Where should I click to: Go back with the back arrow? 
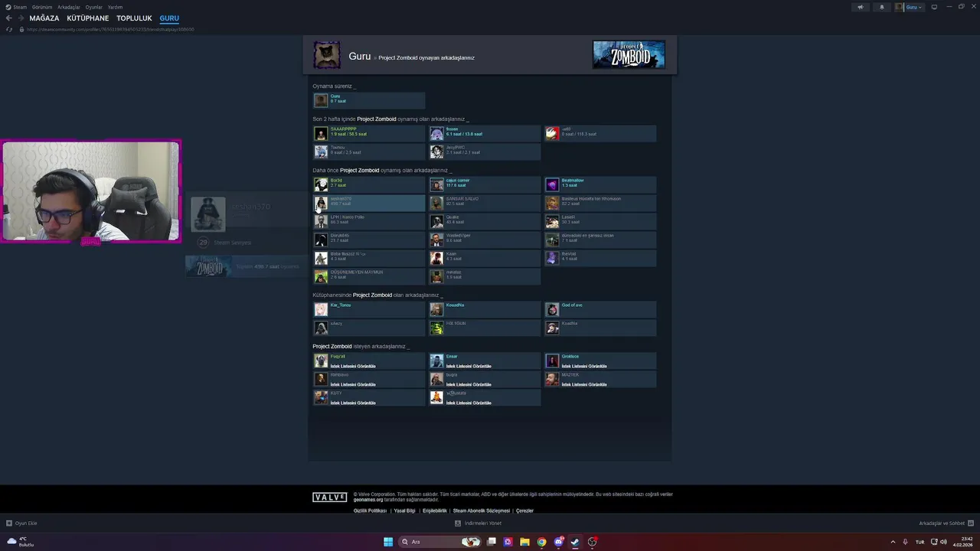tap(9, 18)
